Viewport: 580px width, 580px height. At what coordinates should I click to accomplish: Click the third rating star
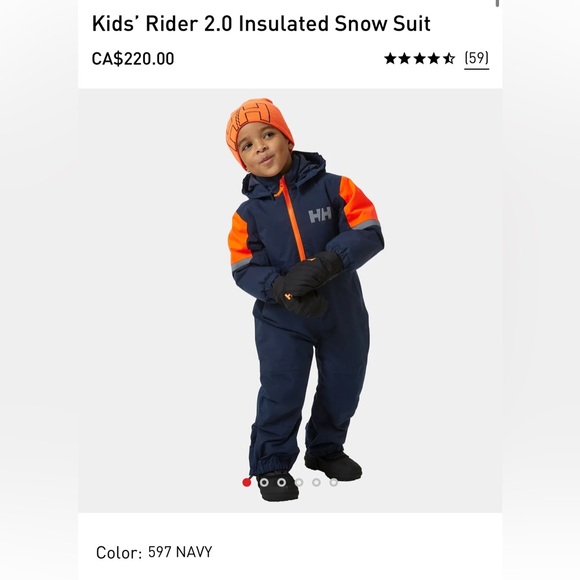tap(419, 58)
